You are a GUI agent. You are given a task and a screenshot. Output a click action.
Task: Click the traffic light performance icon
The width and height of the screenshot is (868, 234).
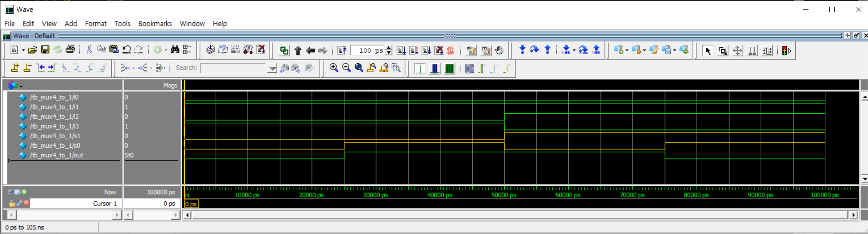pyautogui.click(x=786, y=51)
